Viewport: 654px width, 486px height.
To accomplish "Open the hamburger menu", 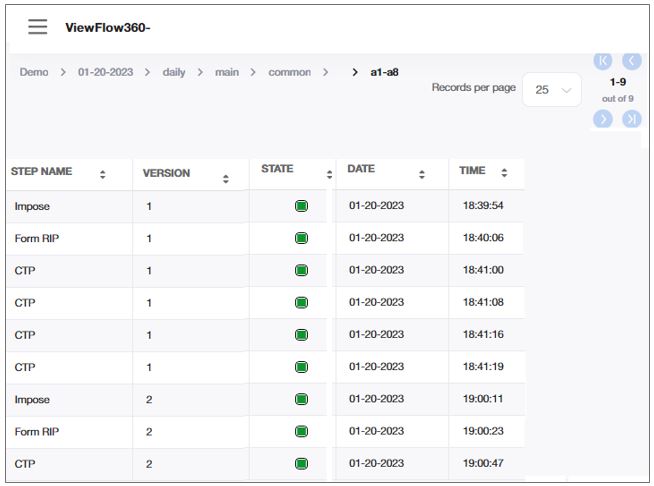I will pyautogui.click(x=38, y=27).
